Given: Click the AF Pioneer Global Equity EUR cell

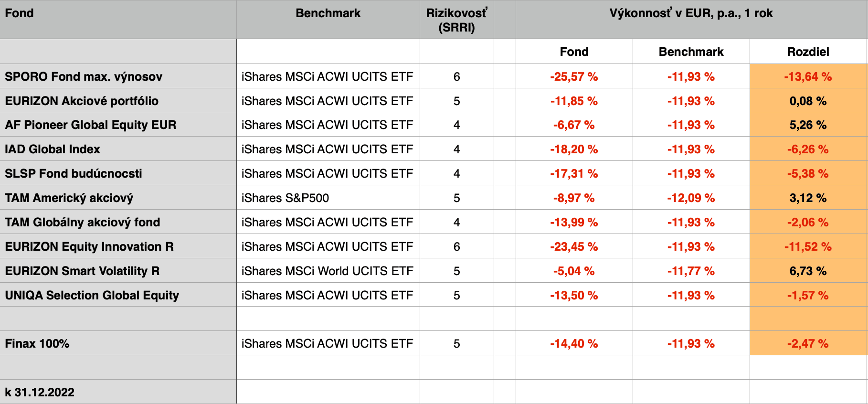Looking at the screenshot, I should pos(91,125).
